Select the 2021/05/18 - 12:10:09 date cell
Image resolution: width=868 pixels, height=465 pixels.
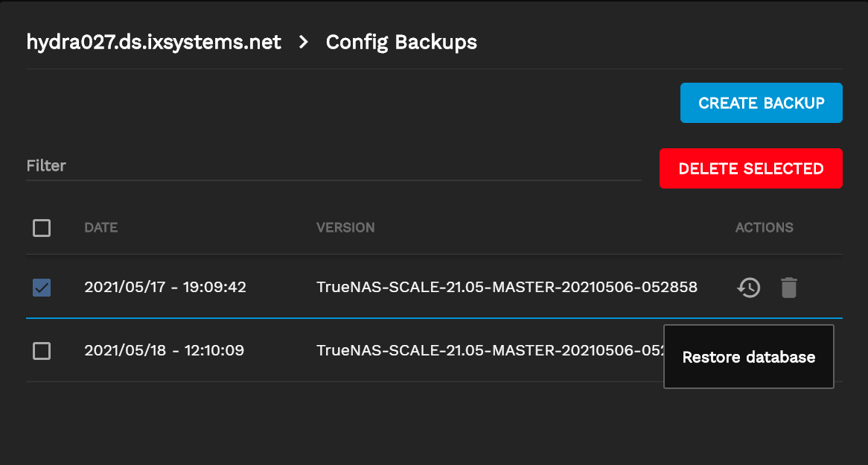pyautogui.click(x=165, y=350)
